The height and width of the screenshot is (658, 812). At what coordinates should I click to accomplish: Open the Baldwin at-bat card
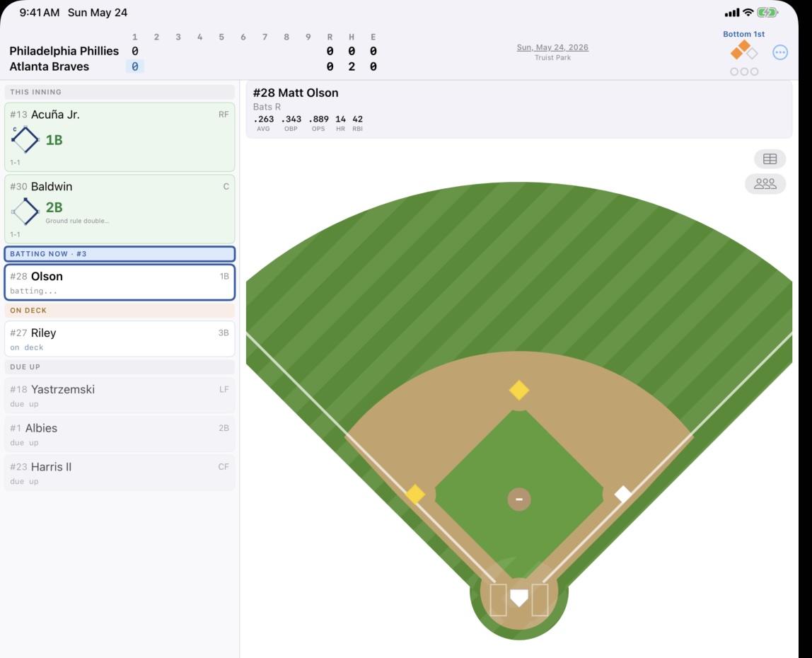pos(120,209)
